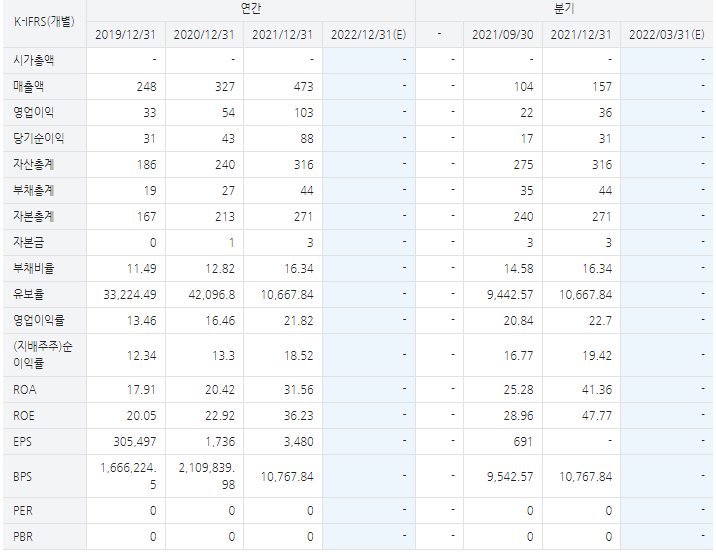
Task: Click the 자산총계 value 186
Action: coord(147,165)
